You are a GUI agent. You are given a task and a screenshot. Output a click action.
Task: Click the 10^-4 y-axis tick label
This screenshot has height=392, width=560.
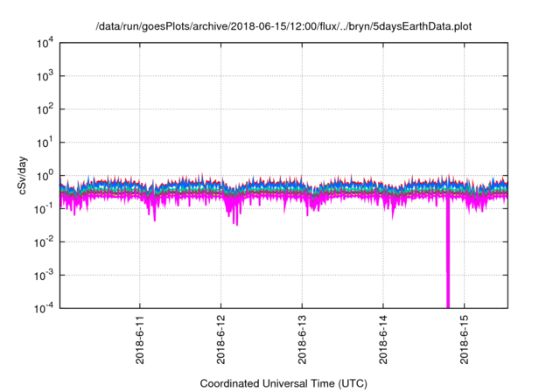(44, 308)
